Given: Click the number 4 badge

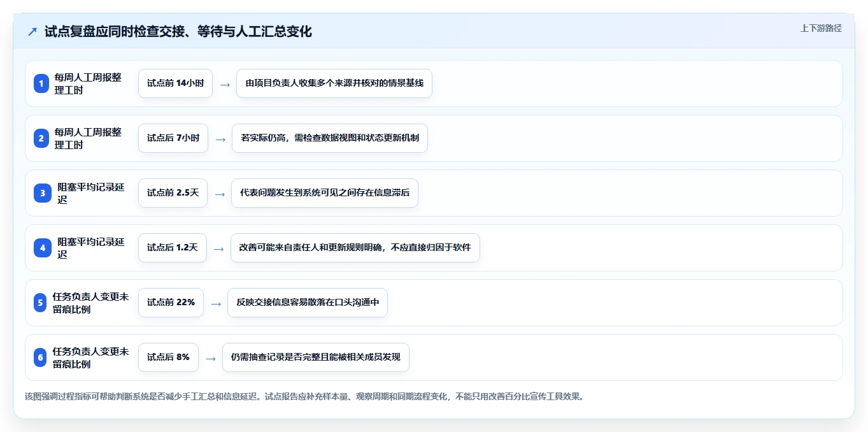Looking at the screenshot, I should point(43,248).
